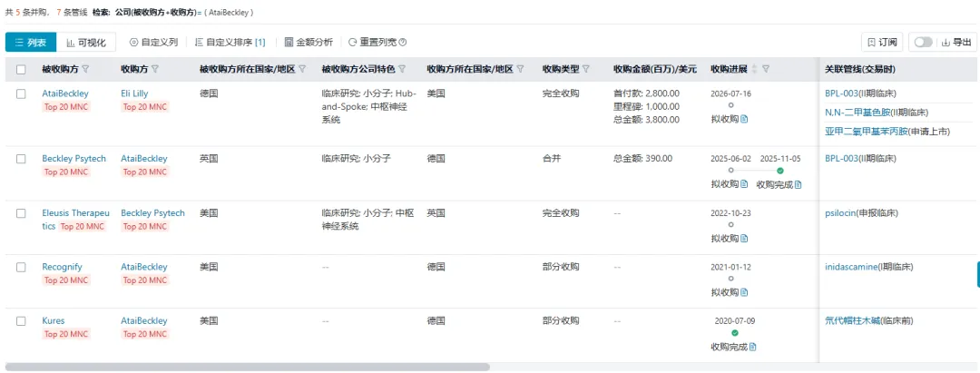Click green check marker under 2020-07-09
This screenshot has width=980, height=373.
click(735, 333)
